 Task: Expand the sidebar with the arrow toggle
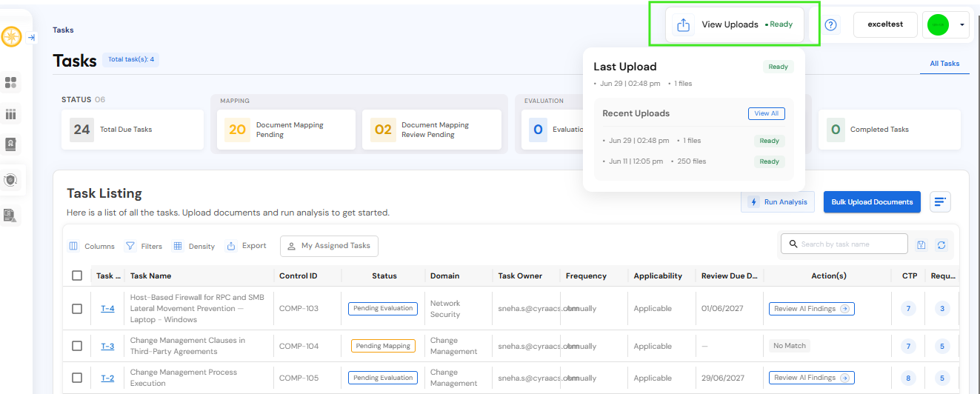tap(32, 37)
